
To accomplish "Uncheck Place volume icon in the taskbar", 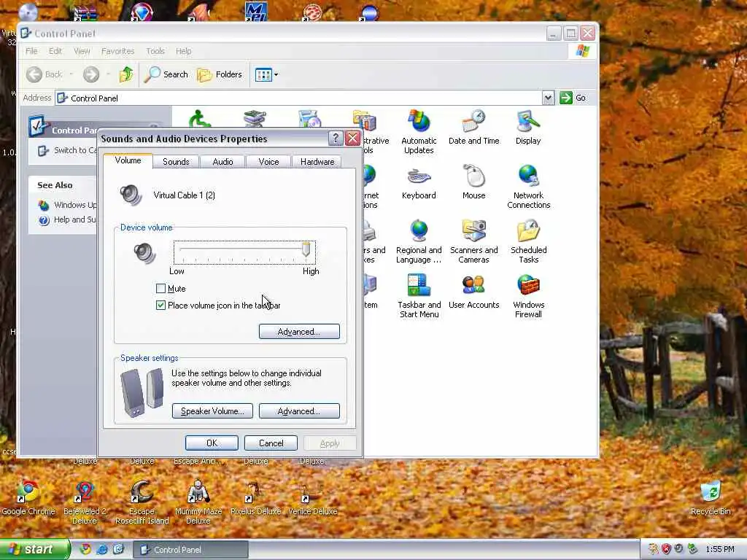I will point(160,306).
